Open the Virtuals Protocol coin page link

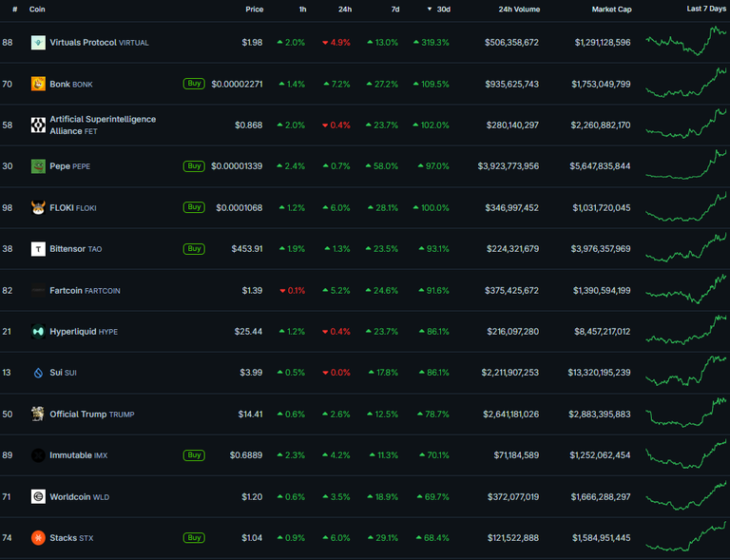99,43
